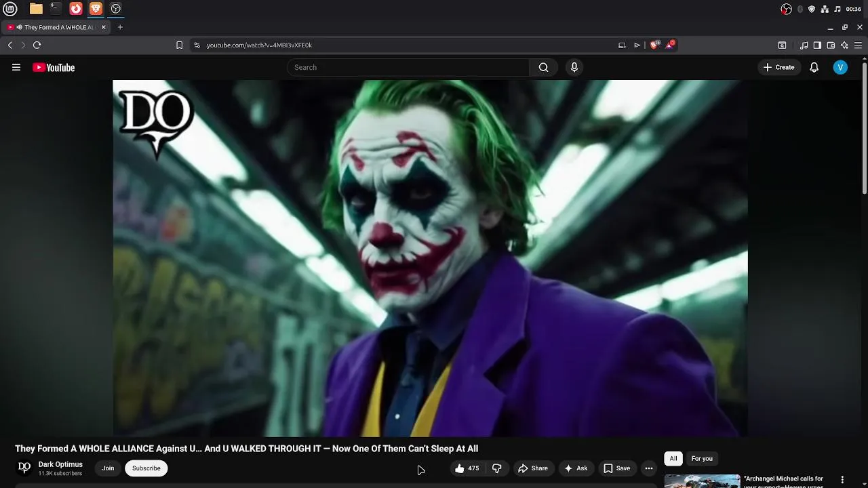Open YouTube notifications bell
The width and height of the screenshot is (868, 488).
(x=814, y=67)
